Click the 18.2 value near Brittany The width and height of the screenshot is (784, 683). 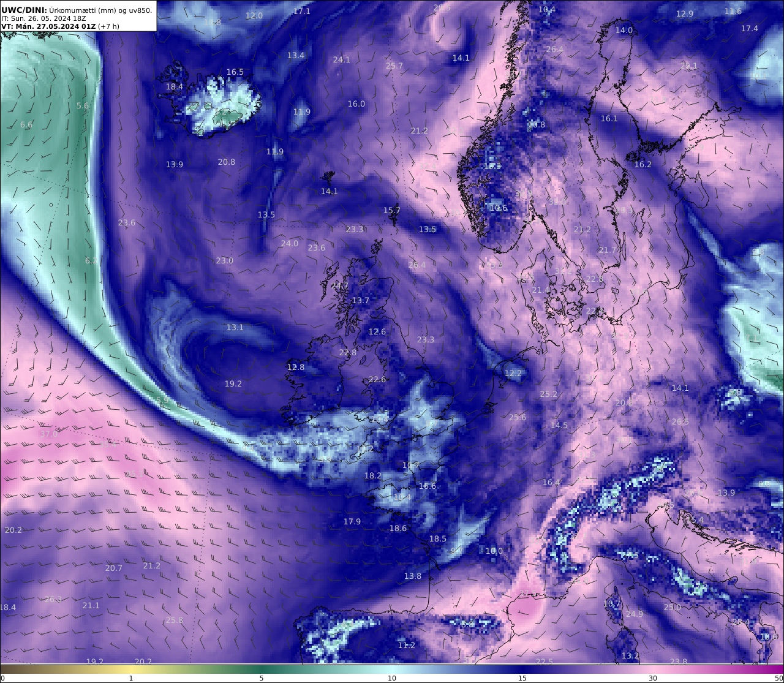[373, 475]
